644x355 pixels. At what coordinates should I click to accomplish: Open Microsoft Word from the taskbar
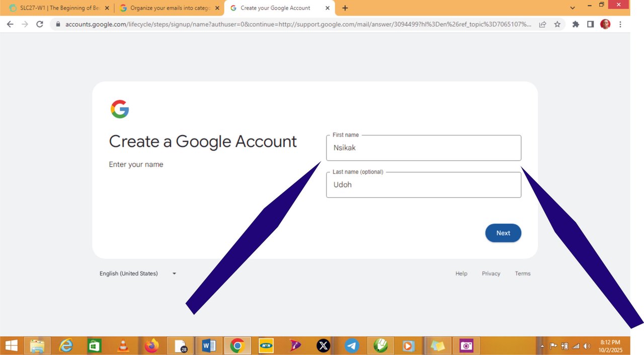(x=209, y=345)
